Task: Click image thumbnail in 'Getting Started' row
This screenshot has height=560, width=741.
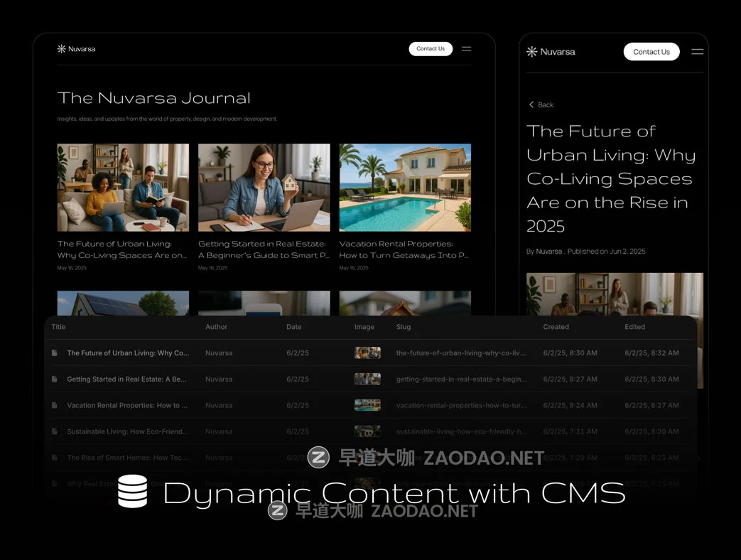Action: click(x=367, y=379)
